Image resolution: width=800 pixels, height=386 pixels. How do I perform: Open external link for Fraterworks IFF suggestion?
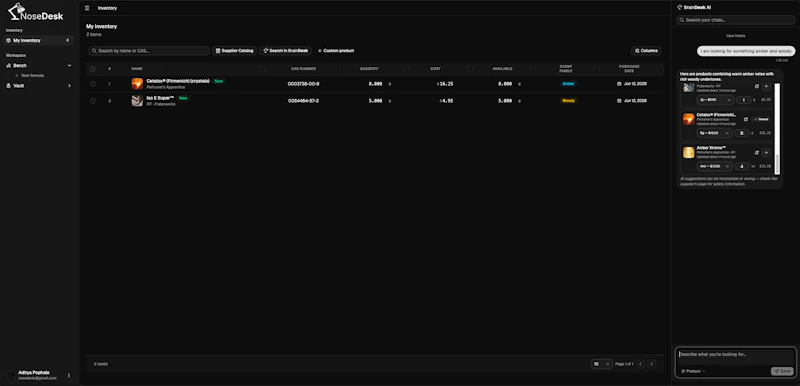point(757,87)
